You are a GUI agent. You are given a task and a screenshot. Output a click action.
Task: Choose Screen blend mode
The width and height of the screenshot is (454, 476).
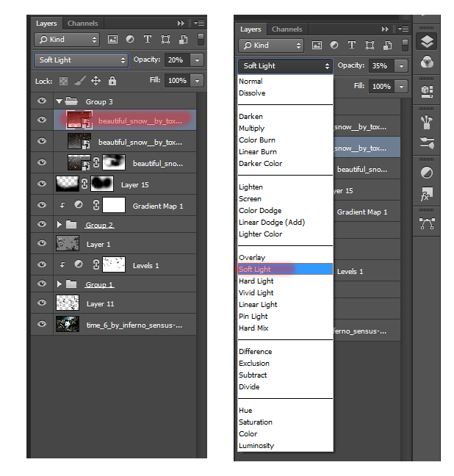coord(250,199)
